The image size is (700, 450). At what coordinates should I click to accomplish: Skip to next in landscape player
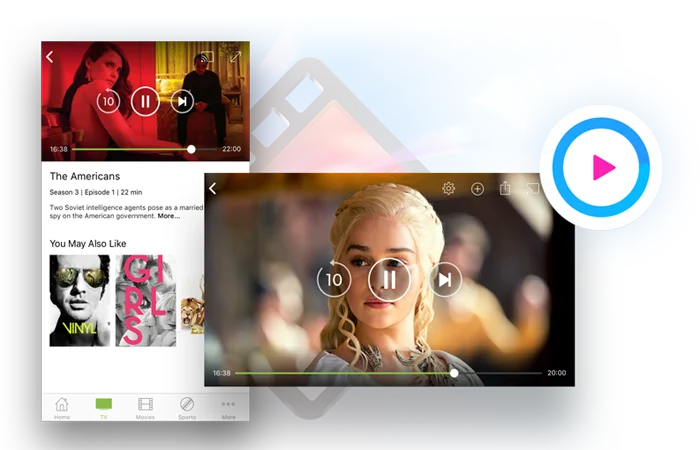445,280
